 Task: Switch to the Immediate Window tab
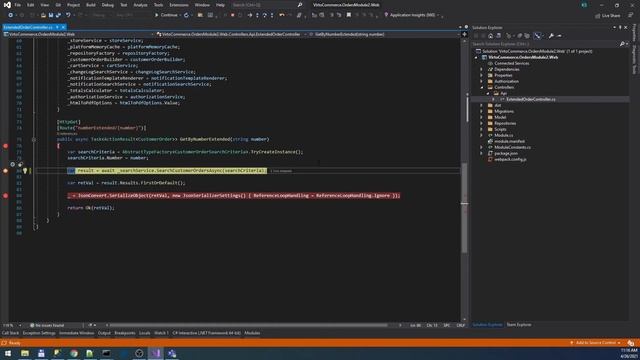coord(76,333)
